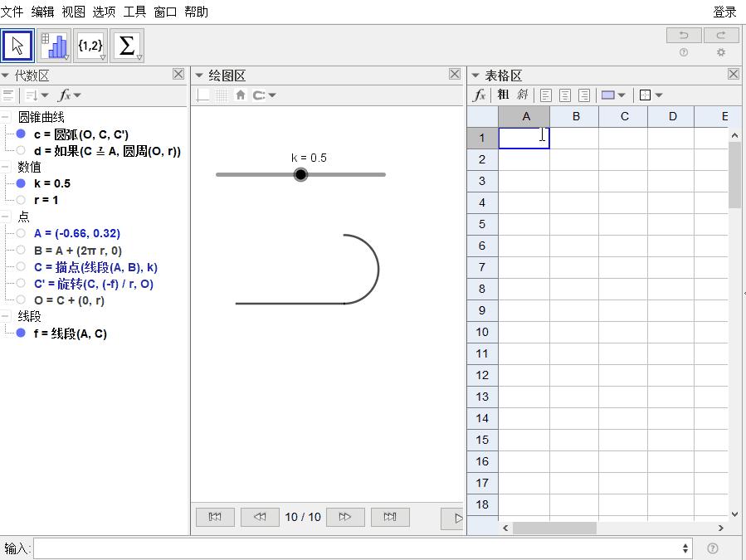This screenshot has width=746, height=560.
Task: Click the k slider handle
Action: [300, 174]
